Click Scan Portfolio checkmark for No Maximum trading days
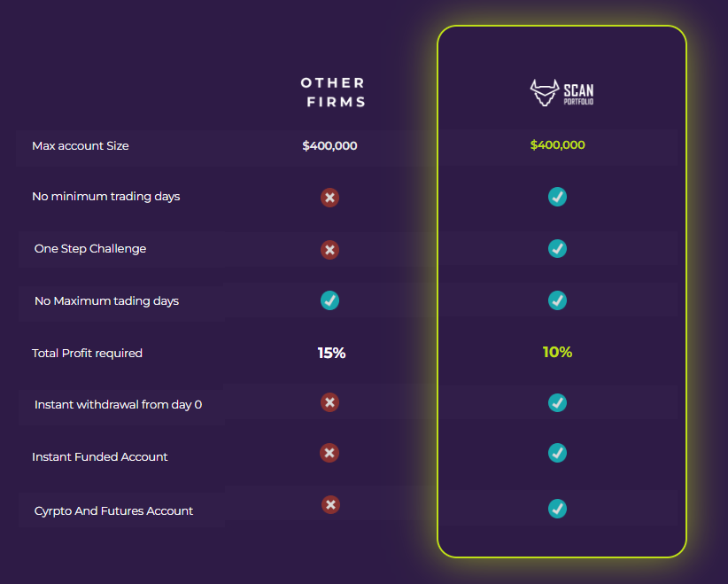 557,300
